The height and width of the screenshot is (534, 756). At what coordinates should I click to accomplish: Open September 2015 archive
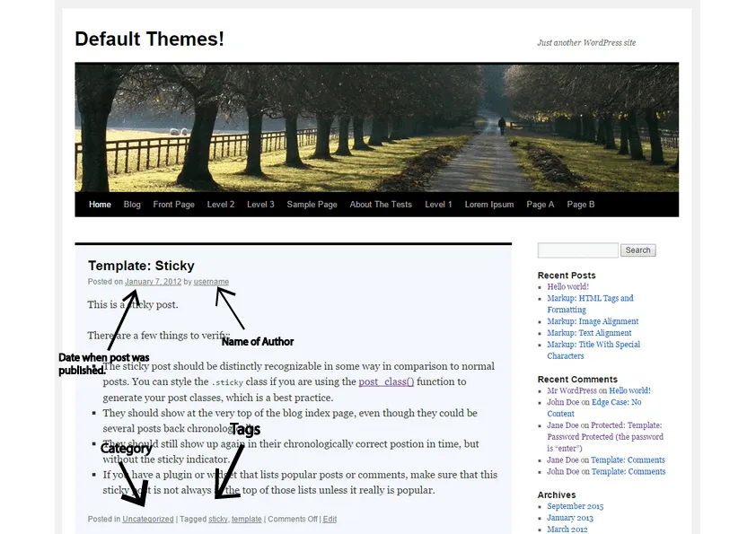point(576,506)
